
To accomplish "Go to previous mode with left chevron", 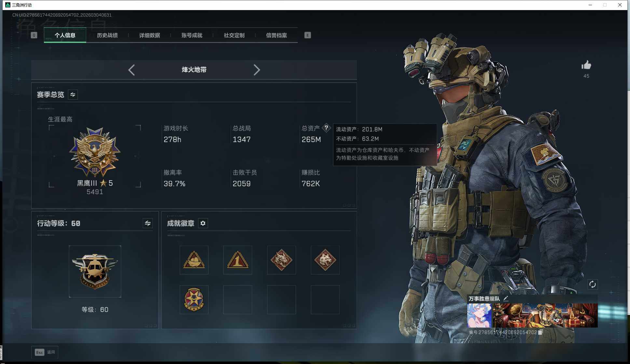I will [131, 70].
